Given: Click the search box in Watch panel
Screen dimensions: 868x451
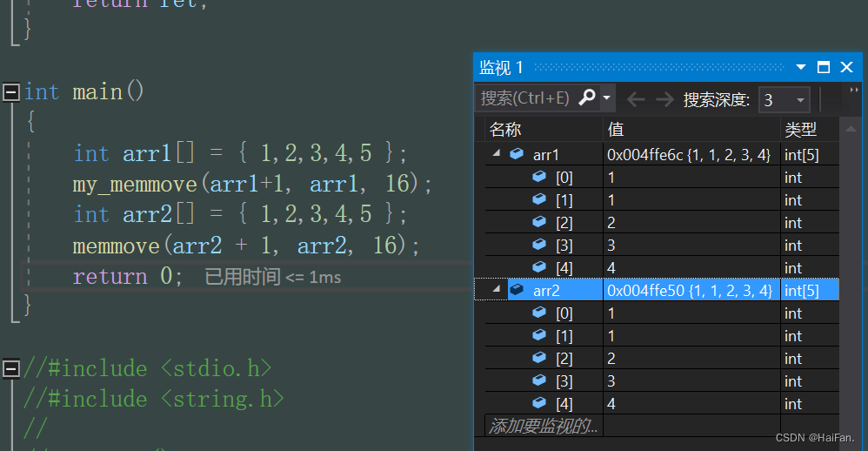Looking at the screenshot, I should (525, 98).
